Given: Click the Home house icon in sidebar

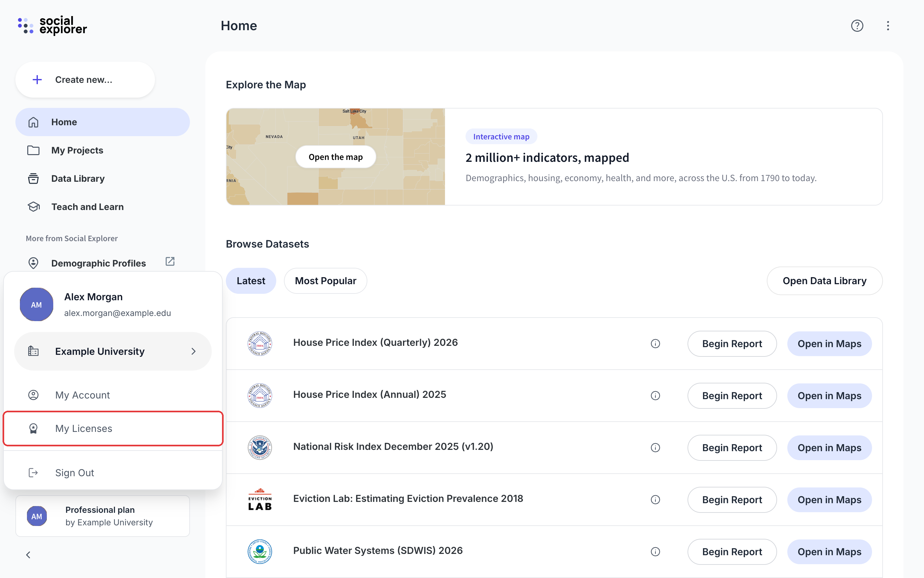Looking at the screenshot, I should [33, 122].
